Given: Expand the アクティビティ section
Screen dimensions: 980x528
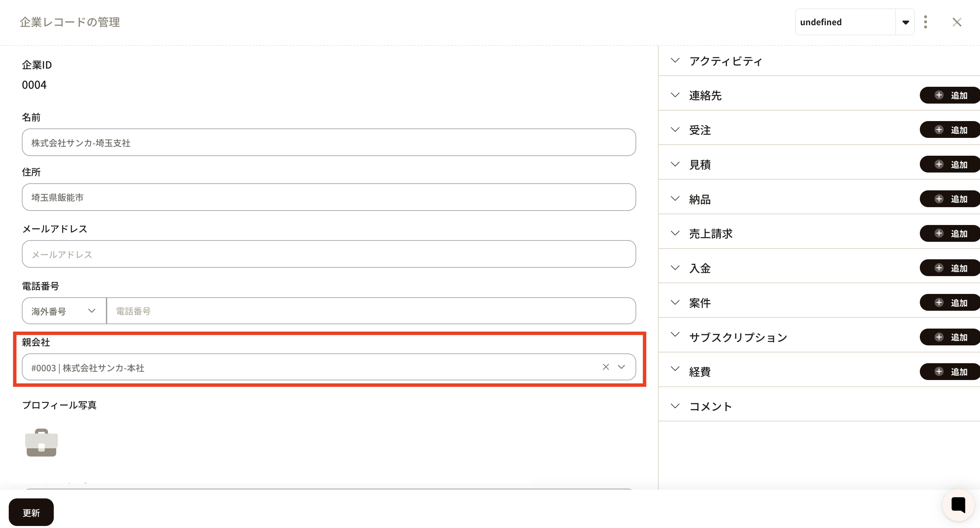Looking at the screenshot, I should point(675,61).
